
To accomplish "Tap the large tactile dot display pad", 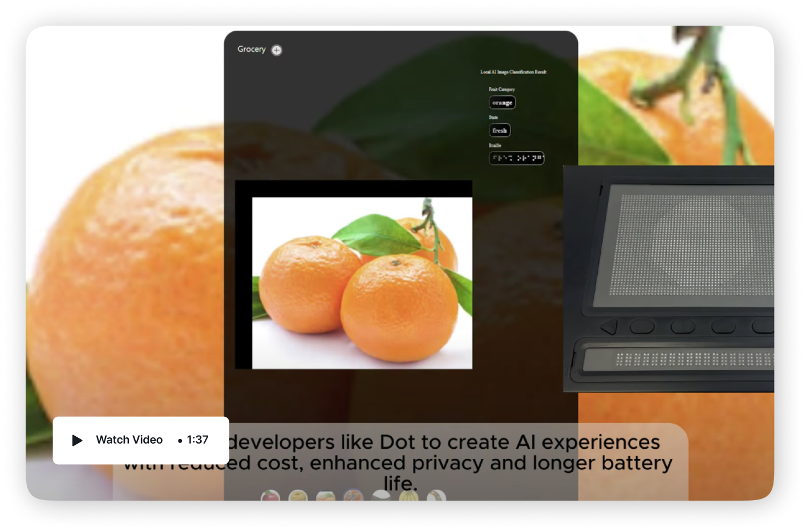I will pyautogui.click(x=690, y=245).
